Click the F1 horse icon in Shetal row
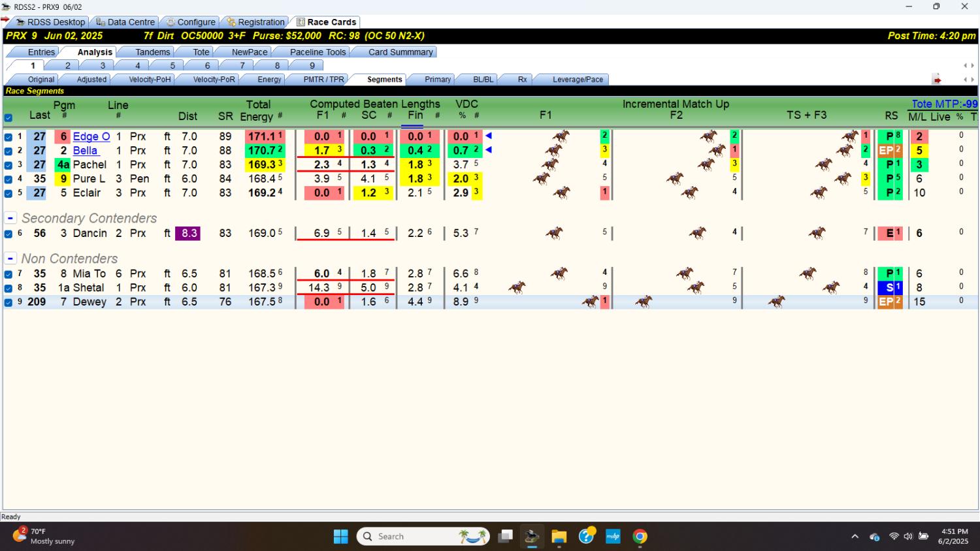 tap(517, 287)
